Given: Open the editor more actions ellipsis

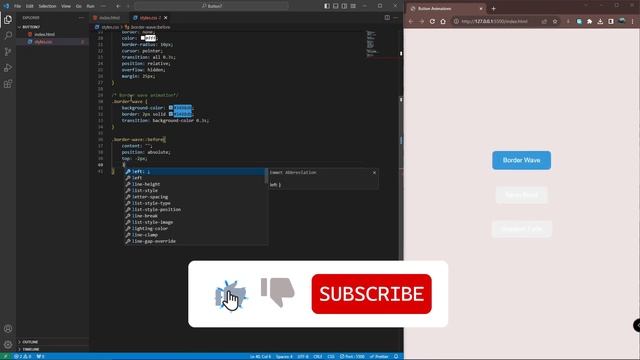Looking at the screenshot, I should pos(396,18).
